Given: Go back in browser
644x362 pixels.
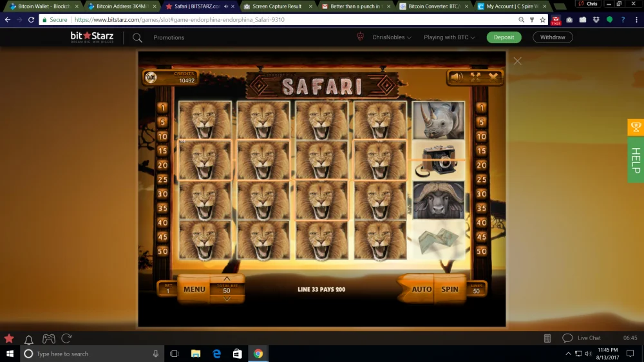Looking at the screenshot, I should 8,20.
